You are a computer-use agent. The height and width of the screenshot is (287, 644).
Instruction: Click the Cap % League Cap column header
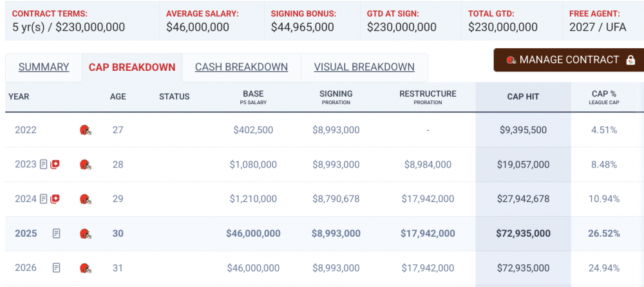pyautogui.click(x=604, y=97)
